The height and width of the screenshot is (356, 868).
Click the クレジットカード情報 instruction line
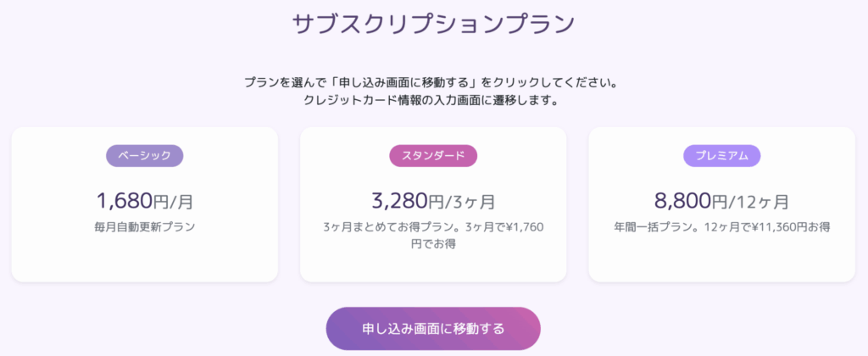433,101
